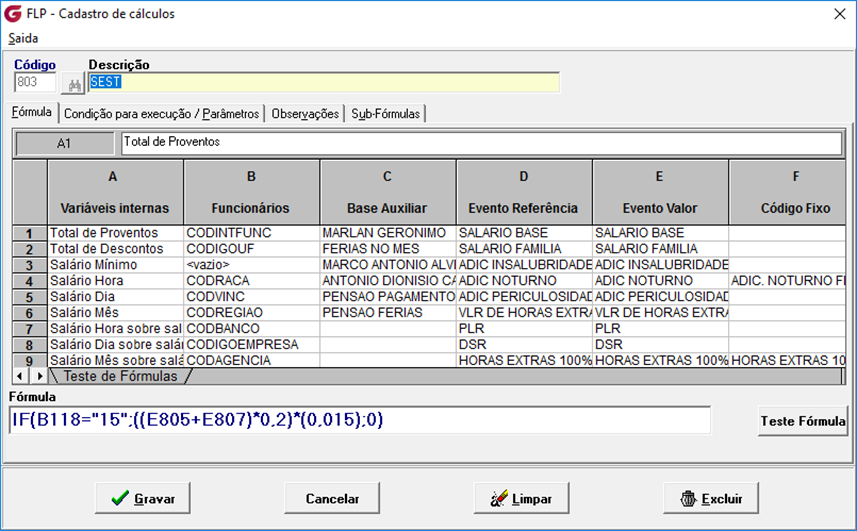The height and width of the screenshot is (531, 857).
Task: Click the Excluir button with trash icon
Action: [x=711, y=498]
